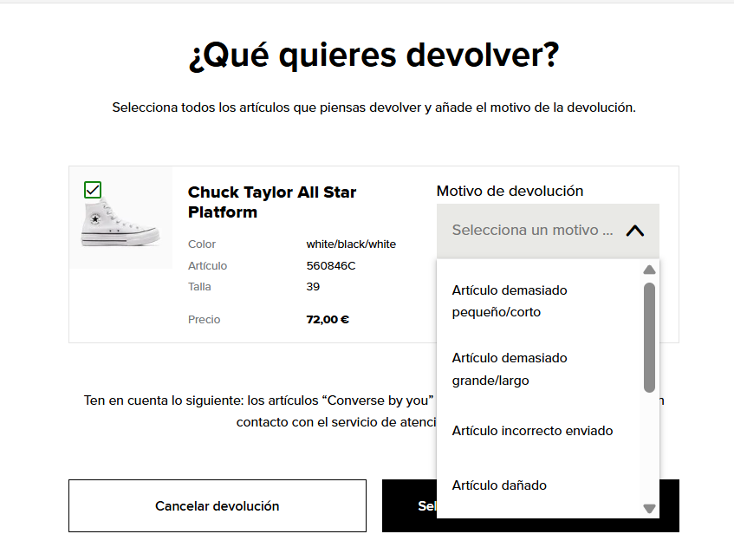The height and width of the screenshot is (560, 734).
Task: Open the Chuck Taylor shoe thumbnail image
Action: [x=121, y=218]
